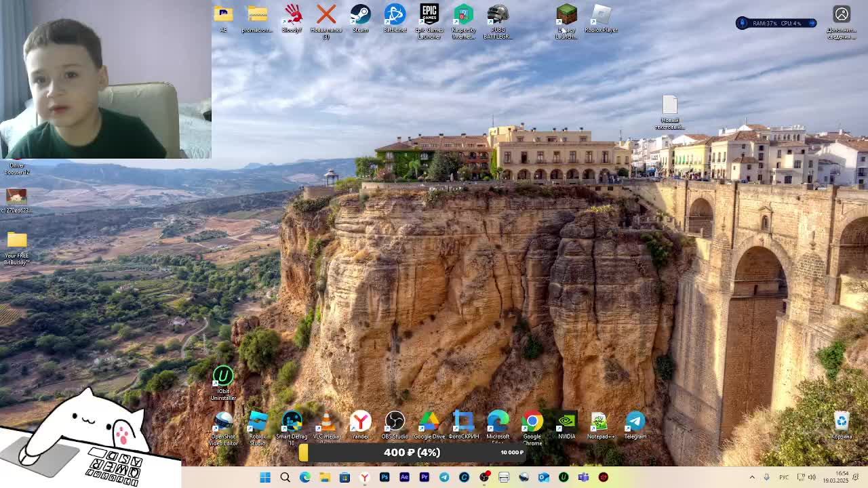
Task: Open the folder with red X icon
Action: pyautogui.click(x=326, y=20)
